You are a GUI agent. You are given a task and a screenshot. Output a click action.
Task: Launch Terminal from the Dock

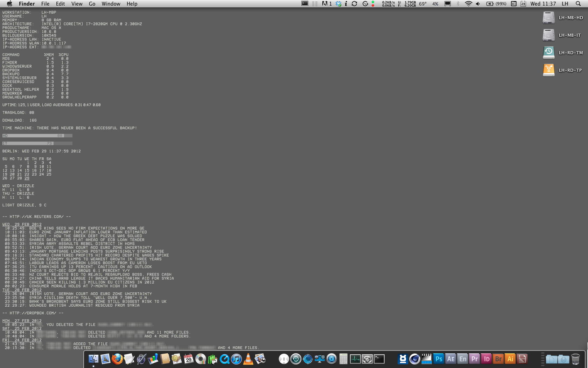379,359
